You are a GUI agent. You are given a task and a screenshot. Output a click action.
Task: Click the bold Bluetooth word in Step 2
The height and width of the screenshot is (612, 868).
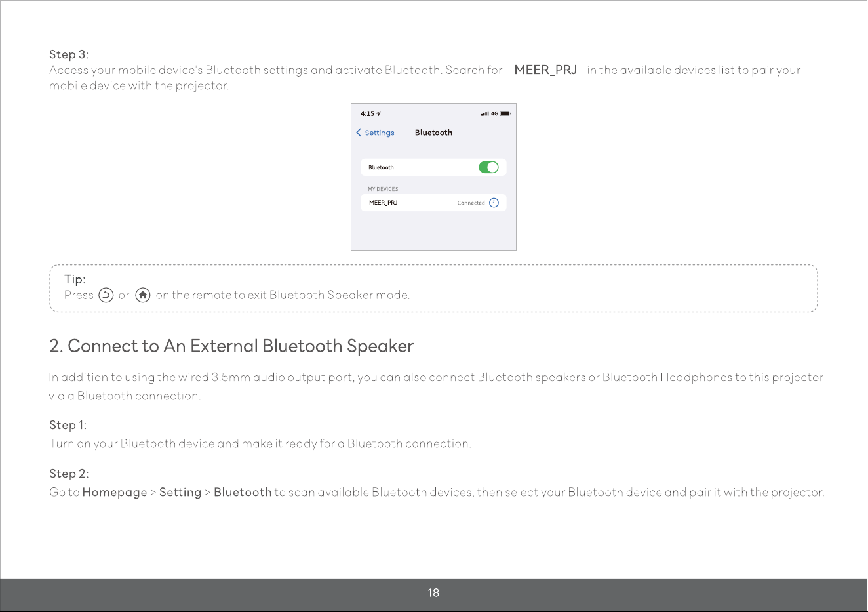243,492
